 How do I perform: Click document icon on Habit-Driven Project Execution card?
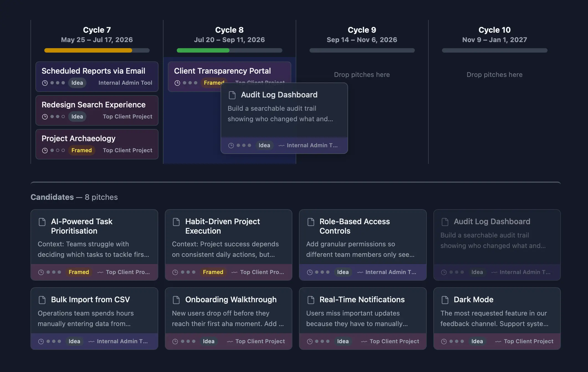pyautogui.click(x=176, y=222)
